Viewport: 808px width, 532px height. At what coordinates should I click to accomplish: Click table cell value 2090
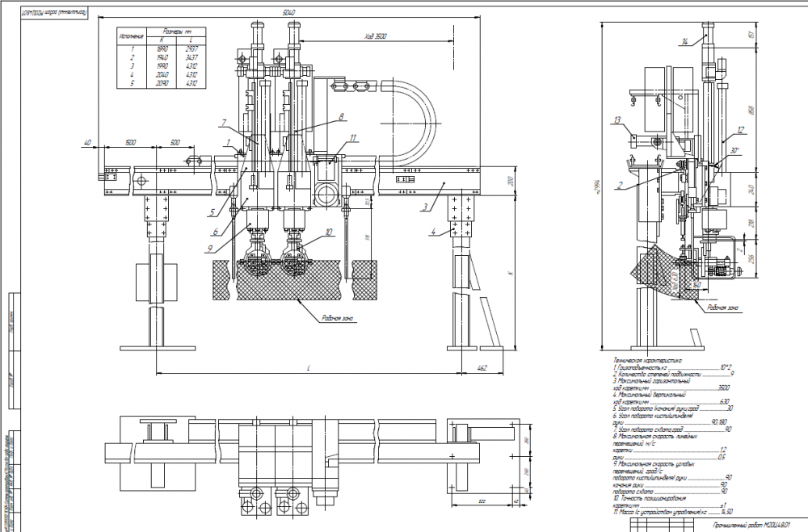click(162, 83)
